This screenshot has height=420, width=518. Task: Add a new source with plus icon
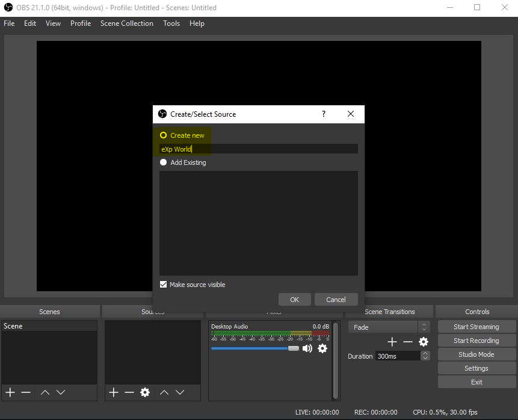[114, 392]
